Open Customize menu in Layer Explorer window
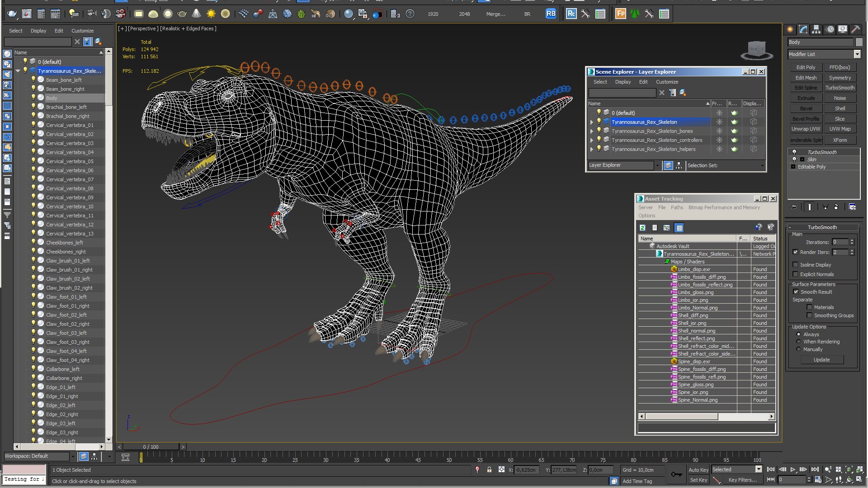The image size is (868, 488). click(x=667, y=82)
